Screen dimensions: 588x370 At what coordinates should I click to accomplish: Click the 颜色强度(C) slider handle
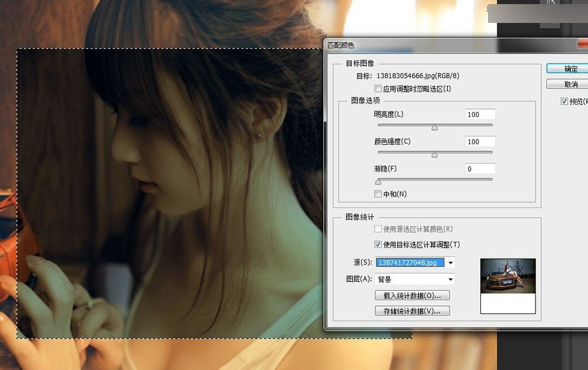coord(435,155)
